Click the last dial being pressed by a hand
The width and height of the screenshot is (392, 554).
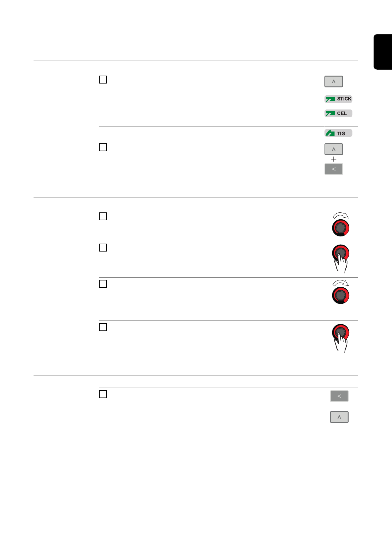coord(341,338)
